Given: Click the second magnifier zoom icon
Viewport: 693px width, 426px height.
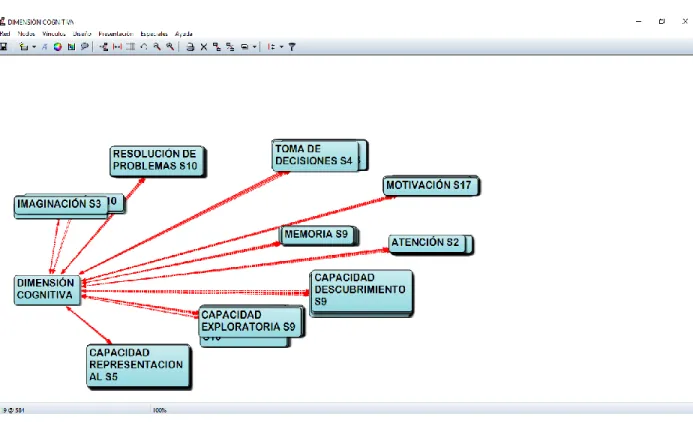Looking at the screenshot, I should pyautogui.click(x=170, y=46).
